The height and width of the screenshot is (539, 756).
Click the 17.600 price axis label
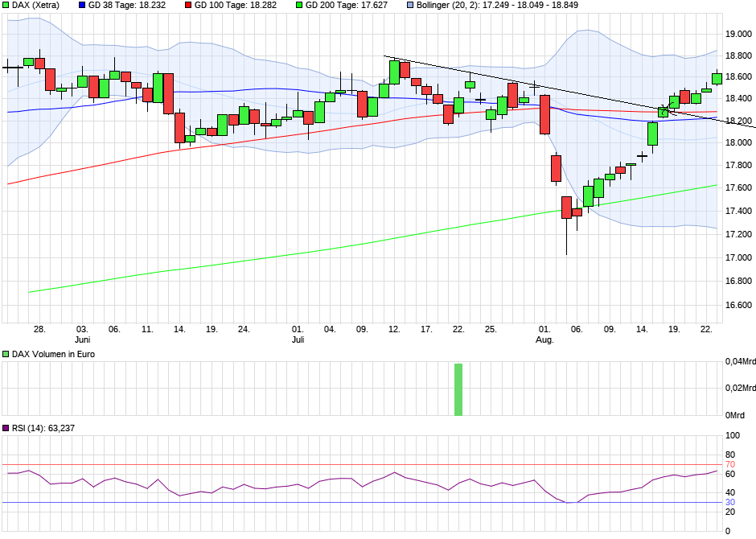pyautogui.click(x=738, y=187)
